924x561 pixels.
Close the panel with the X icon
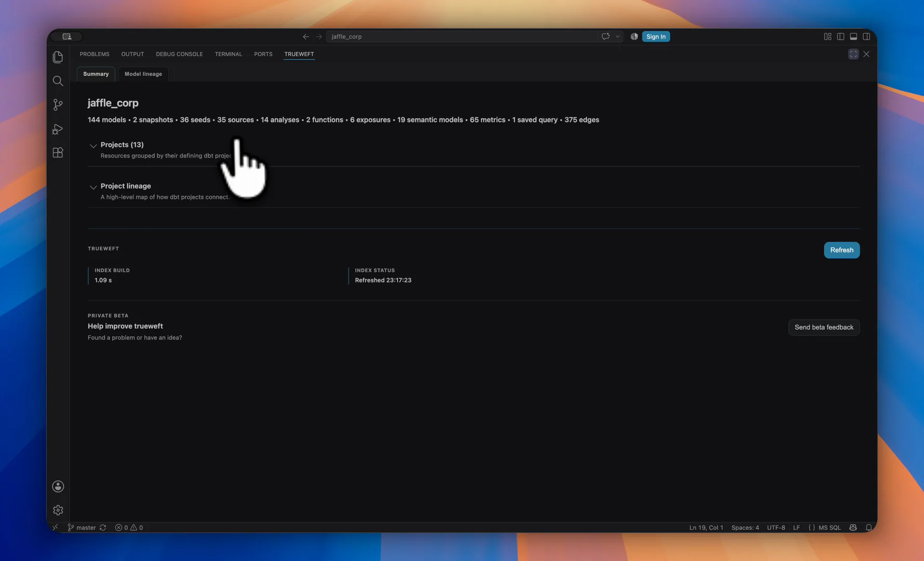tap(866, 54)
